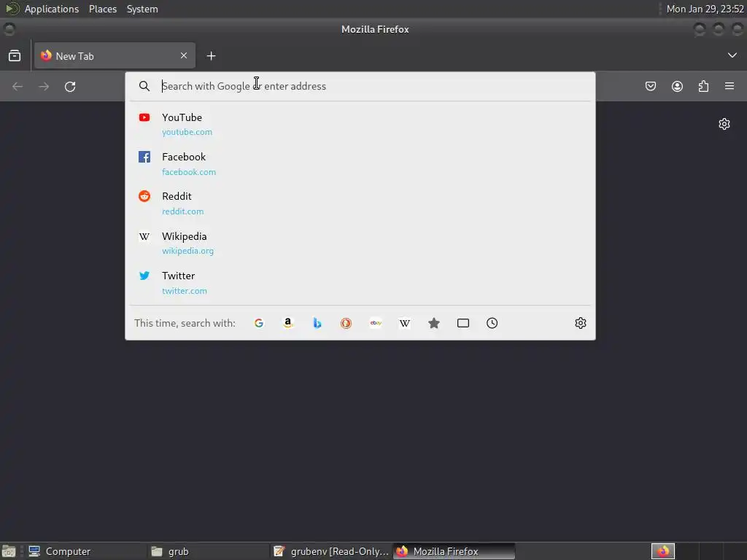Search this time with eBay icon
The width and height of the screenshot is (747, 560).
coord(376,323)
